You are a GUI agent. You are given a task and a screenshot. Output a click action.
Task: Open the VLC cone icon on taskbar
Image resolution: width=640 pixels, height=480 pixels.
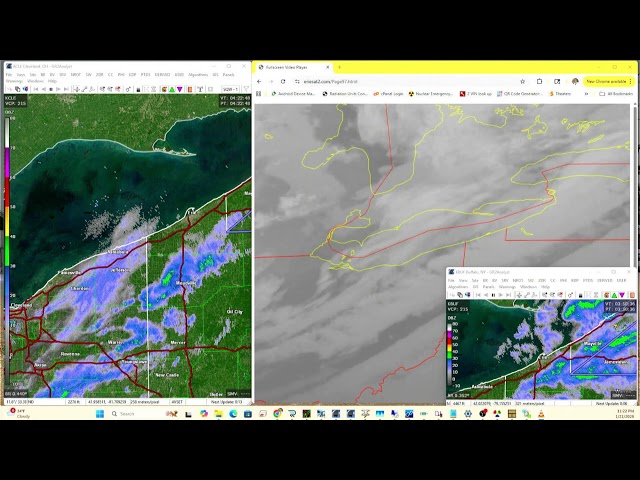541,414
